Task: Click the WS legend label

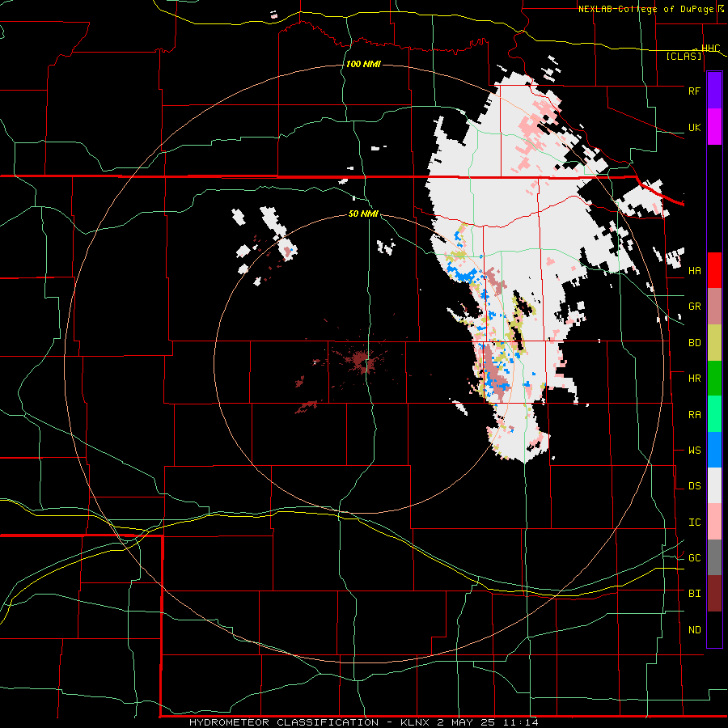Action: 694,451
